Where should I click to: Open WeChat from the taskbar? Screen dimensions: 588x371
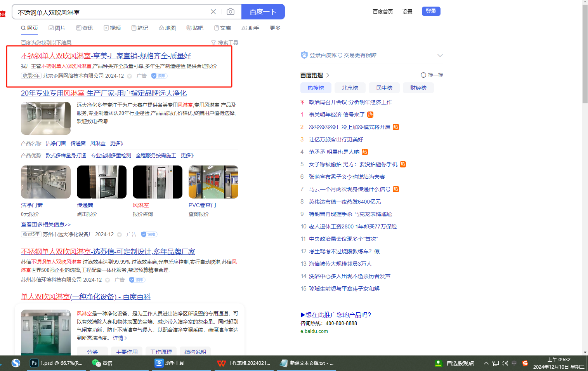(102, 363)
